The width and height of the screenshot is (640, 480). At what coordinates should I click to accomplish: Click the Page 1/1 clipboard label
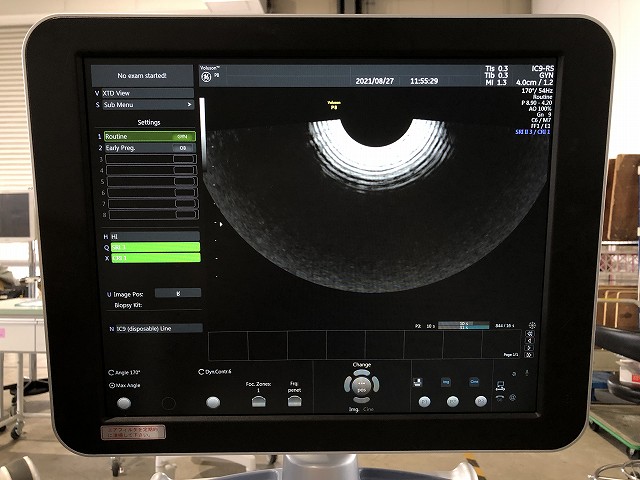[511, 355]
